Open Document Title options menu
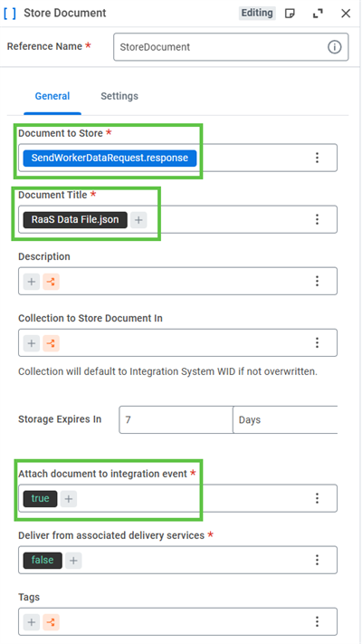The image size is (362, 644). 317,219
